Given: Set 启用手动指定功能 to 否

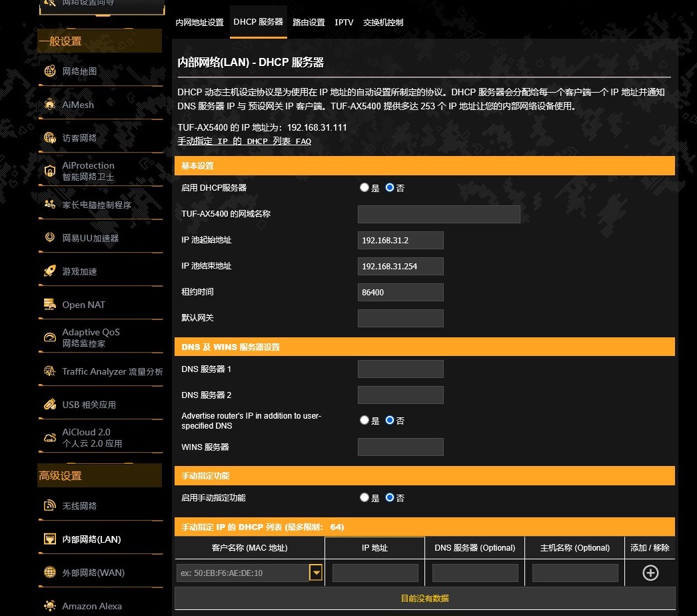Looking at the screenshot, I should (390, 498).
